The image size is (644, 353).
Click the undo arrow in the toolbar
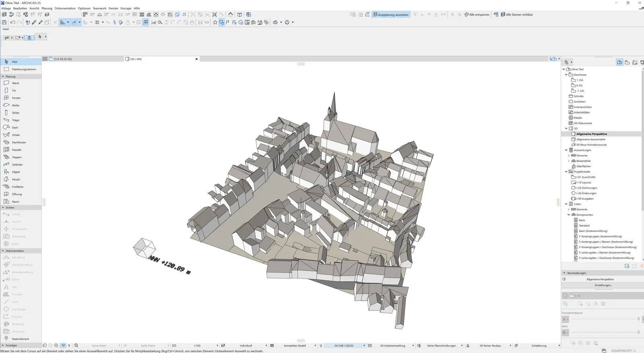12,22
